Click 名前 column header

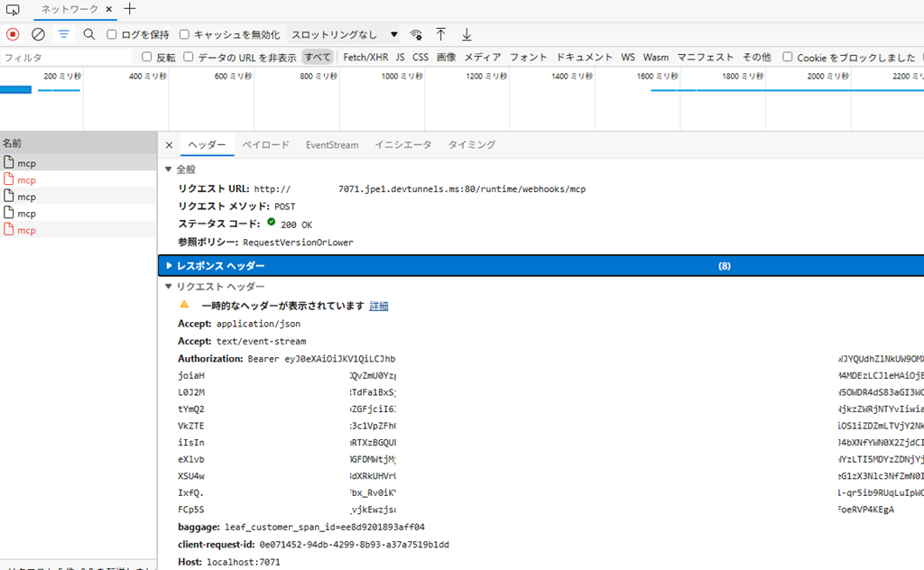79,143
